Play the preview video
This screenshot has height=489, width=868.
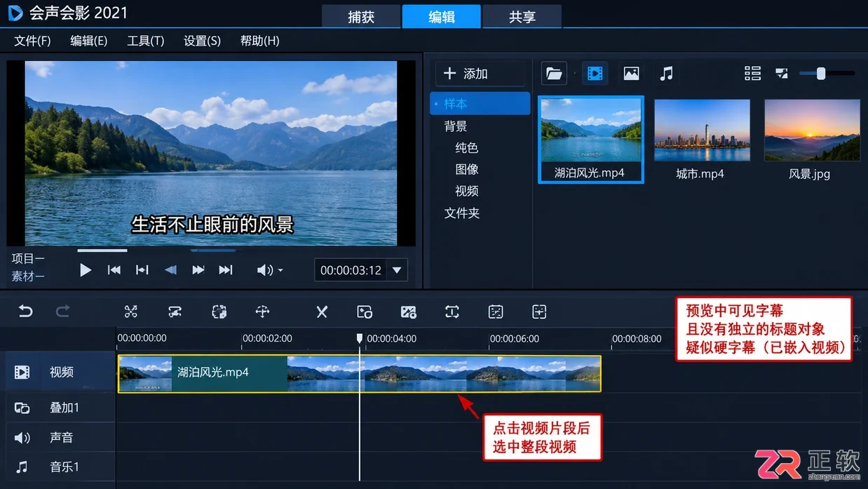click(x=86, y=270)
